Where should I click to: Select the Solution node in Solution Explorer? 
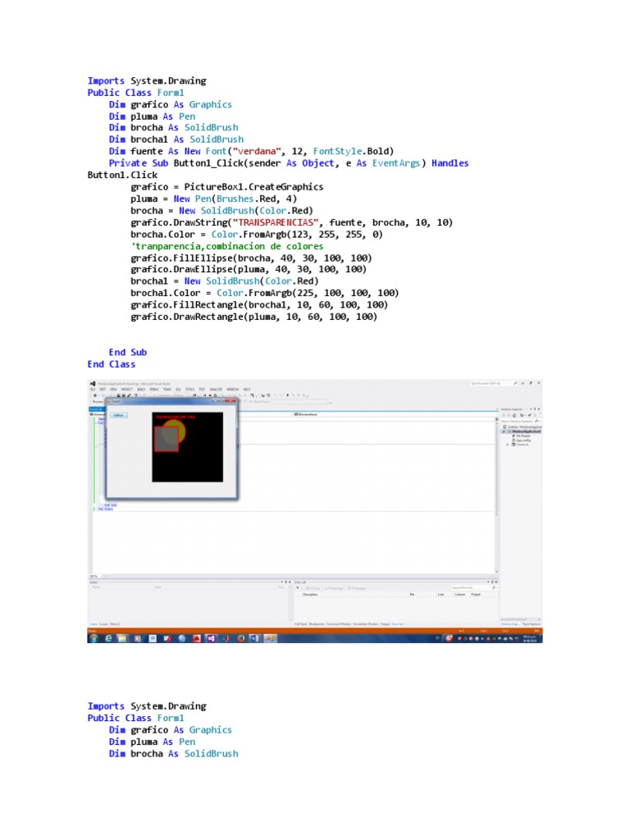521,427
